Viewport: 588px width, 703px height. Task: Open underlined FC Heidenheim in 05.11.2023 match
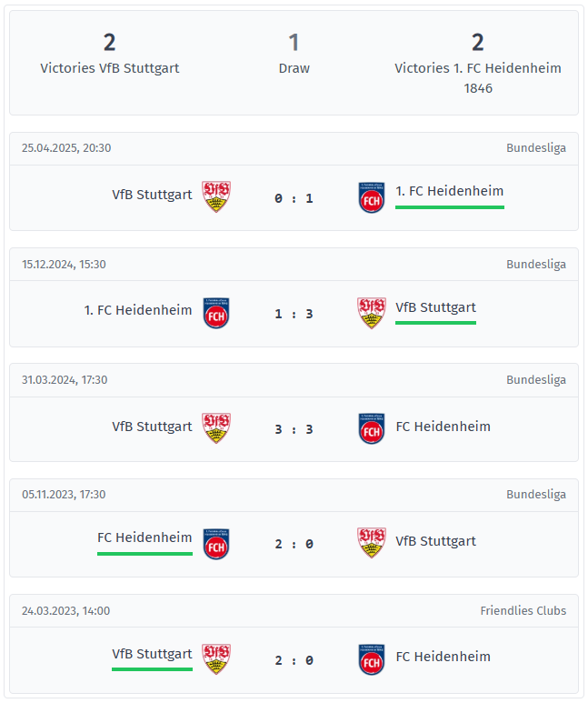(145, 538)
